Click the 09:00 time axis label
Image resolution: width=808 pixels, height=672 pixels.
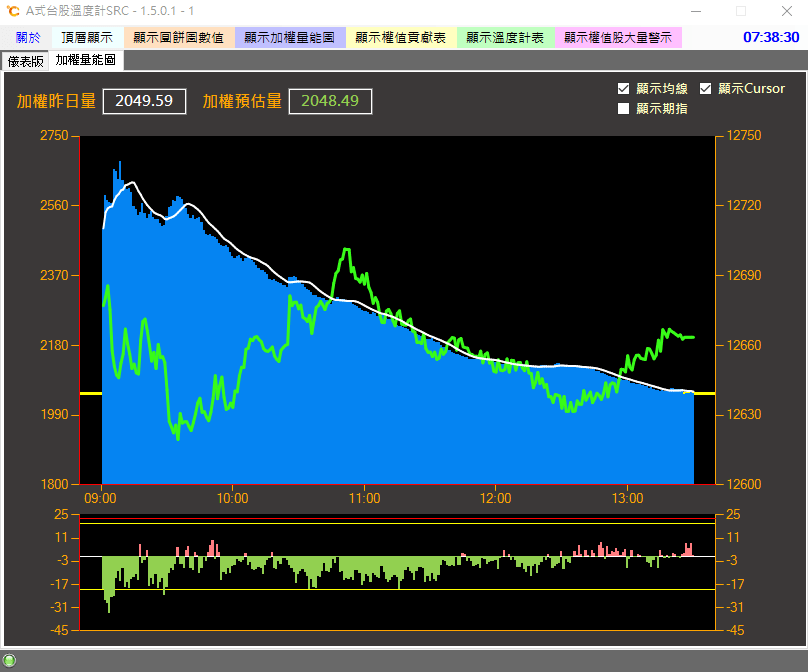click(x=100, y=498)
